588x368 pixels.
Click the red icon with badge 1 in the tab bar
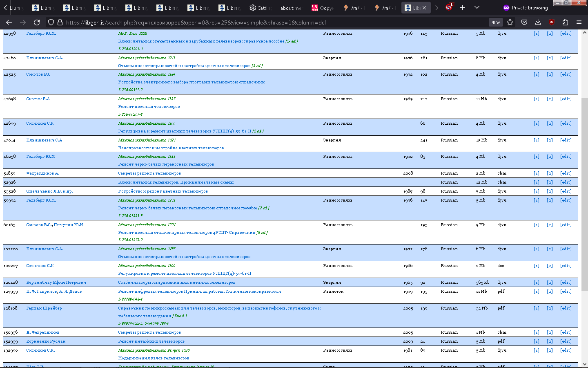pos(449,7)
